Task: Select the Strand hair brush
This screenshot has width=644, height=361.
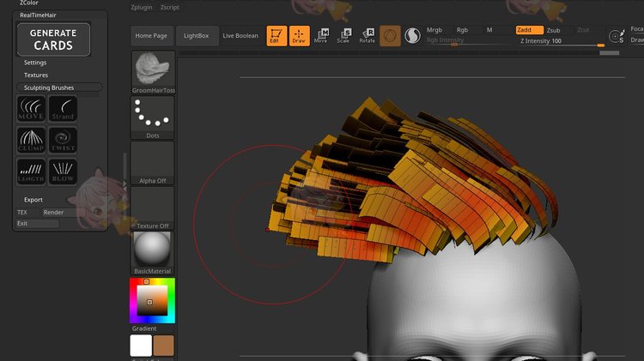Action: (63, 109)
